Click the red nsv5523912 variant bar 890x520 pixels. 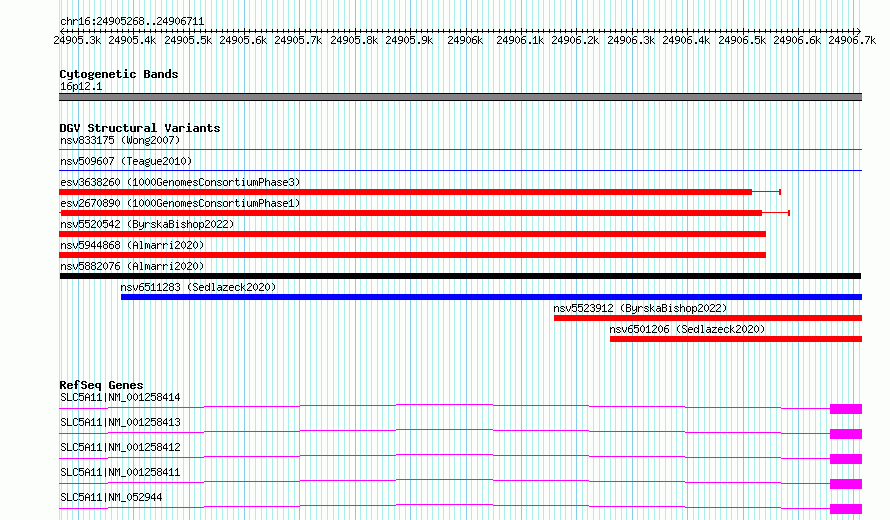[x=708, y=318]
